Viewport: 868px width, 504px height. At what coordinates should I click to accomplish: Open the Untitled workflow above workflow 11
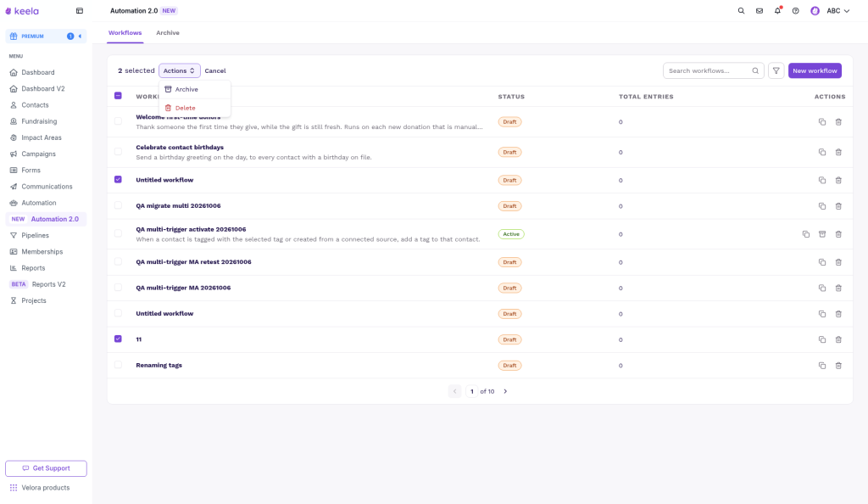[x=164, y=313]
